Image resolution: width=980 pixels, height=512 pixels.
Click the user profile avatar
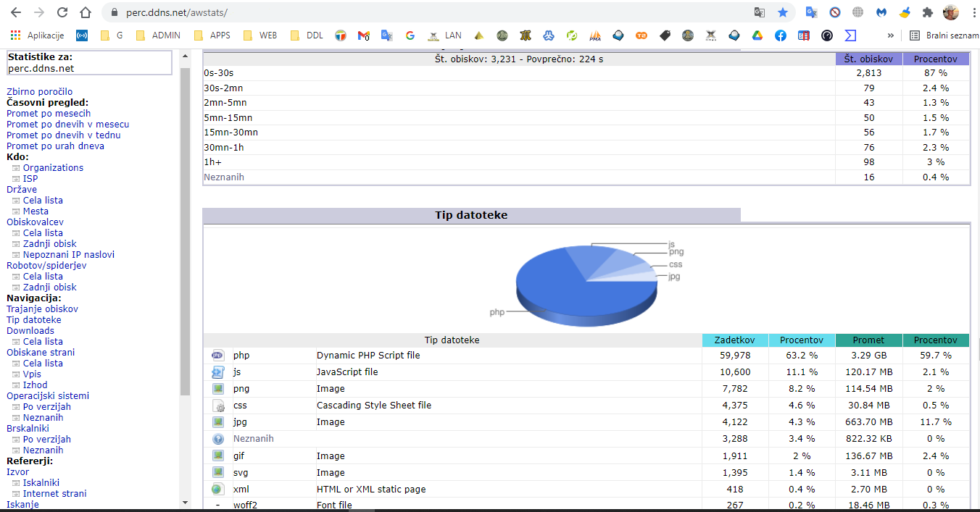tap(950, 12)
